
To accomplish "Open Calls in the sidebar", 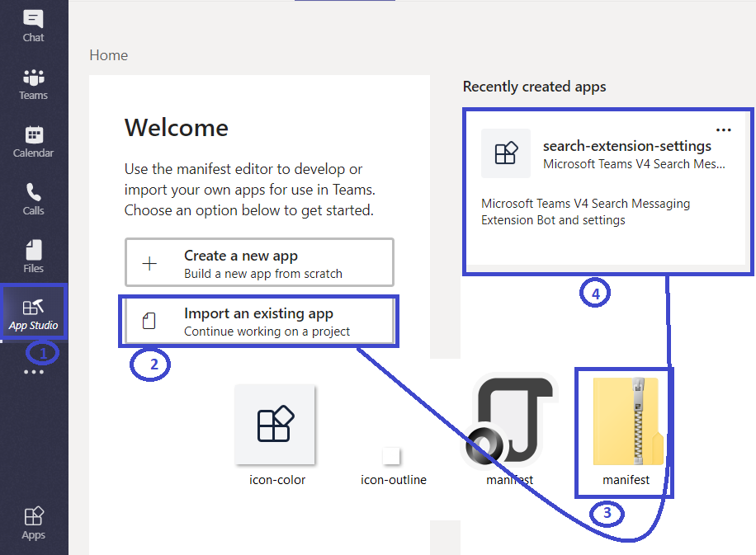I will coord(33,198).
